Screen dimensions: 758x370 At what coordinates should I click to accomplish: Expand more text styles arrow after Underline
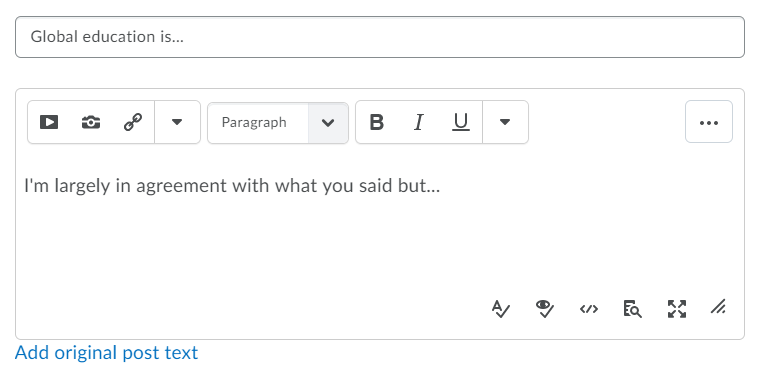(x=505, y=122)
